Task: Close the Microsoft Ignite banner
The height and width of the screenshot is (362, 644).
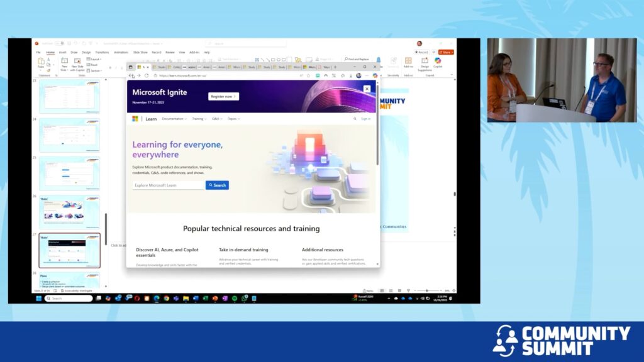Action: click(367, 89)
